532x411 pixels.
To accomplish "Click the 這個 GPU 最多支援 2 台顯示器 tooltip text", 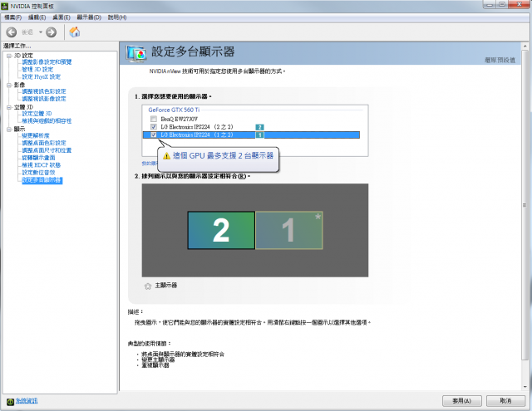I will coord(223,155).
